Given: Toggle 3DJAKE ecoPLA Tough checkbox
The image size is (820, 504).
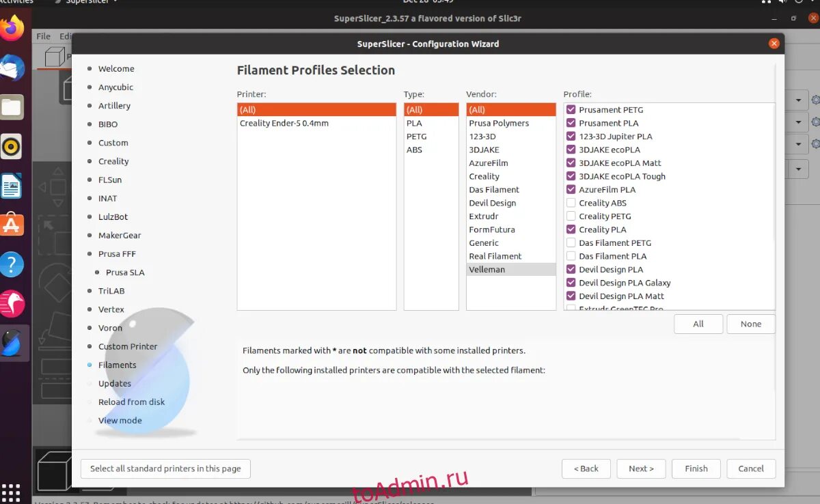Looking at the screenshot, I should (x=571, y=176).
